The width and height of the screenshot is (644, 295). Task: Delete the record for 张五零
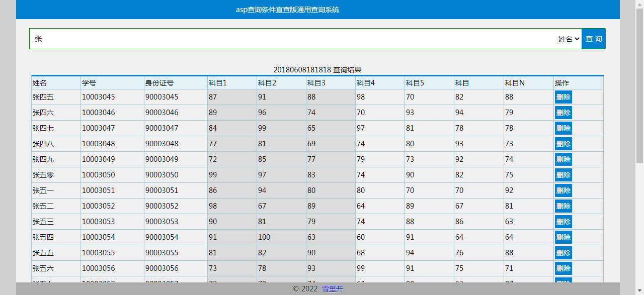(x=563, y=175)
